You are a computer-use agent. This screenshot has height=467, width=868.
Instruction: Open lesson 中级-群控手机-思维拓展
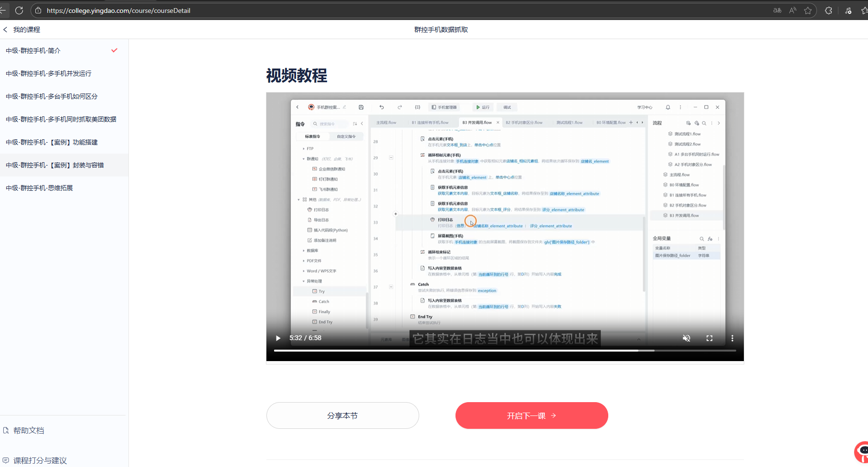coord(64,188)
